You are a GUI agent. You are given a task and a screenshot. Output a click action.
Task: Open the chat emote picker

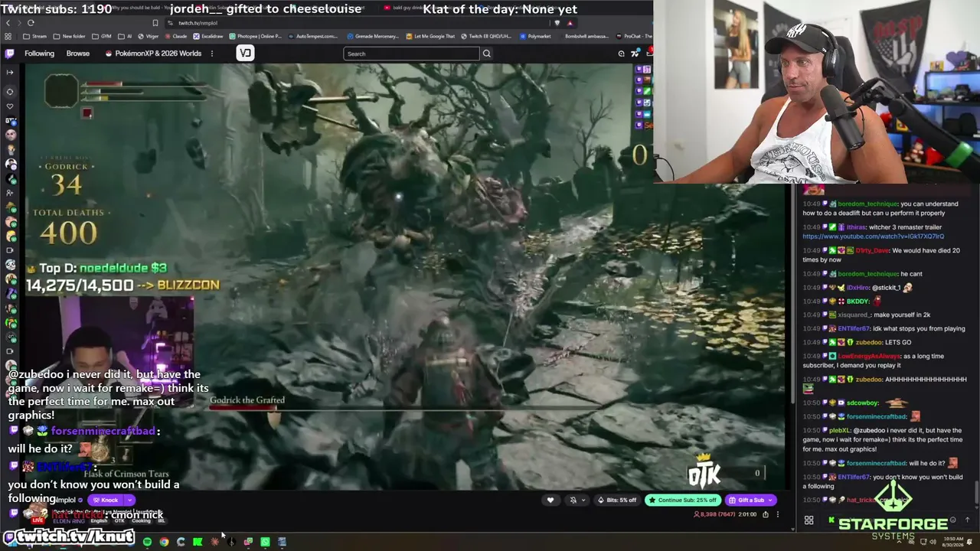tap(952, 520)
